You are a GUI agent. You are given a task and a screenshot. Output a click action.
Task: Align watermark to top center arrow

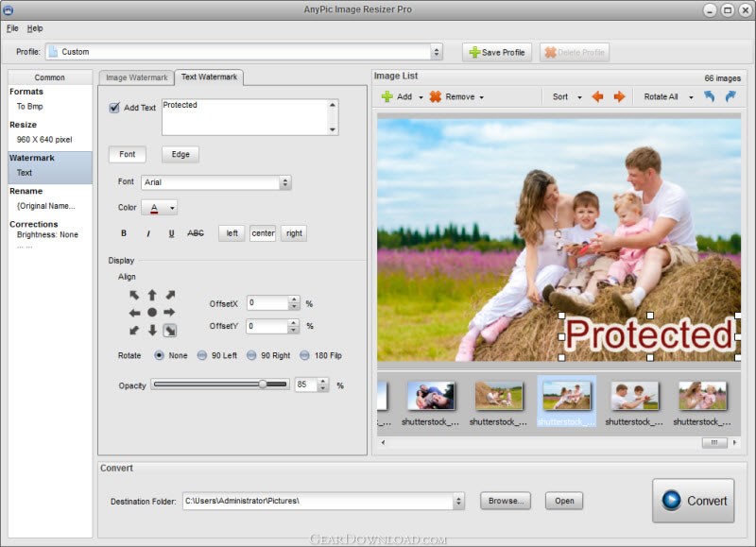(x=152, y=295)
